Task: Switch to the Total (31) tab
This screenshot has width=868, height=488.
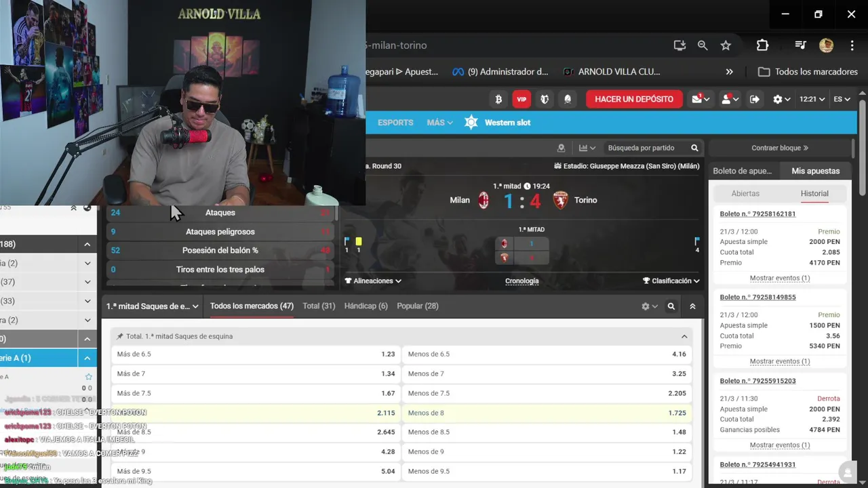Action: [x=319, y=306]
